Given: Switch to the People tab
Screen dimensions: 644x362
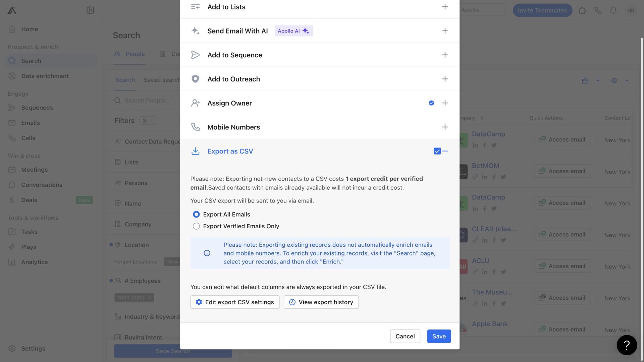Looking at the screenshot, I should coord(129,54).
